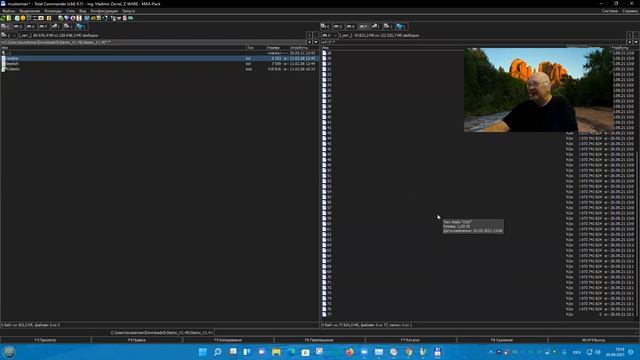The image size is (640, 360).
Task: Select drive C button in right panel
Action: (x=325, y=27)
